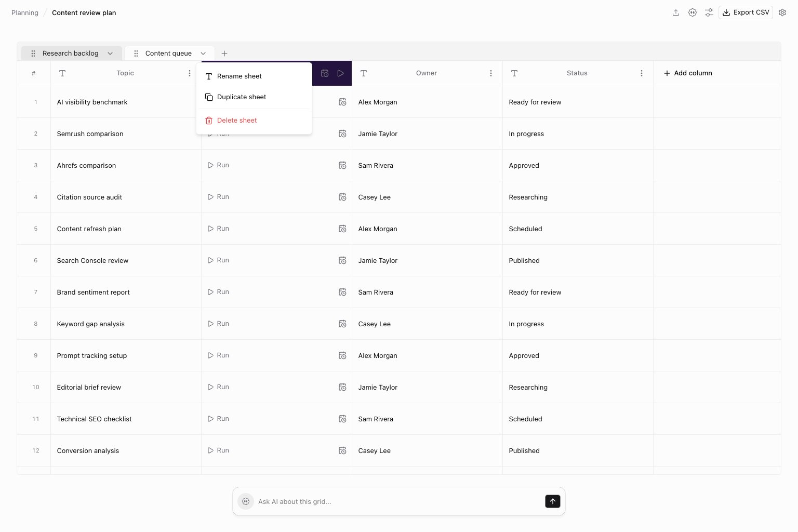
Task: Click the schedule icon in the Conversion analysis row
Action: coord(342,451)
